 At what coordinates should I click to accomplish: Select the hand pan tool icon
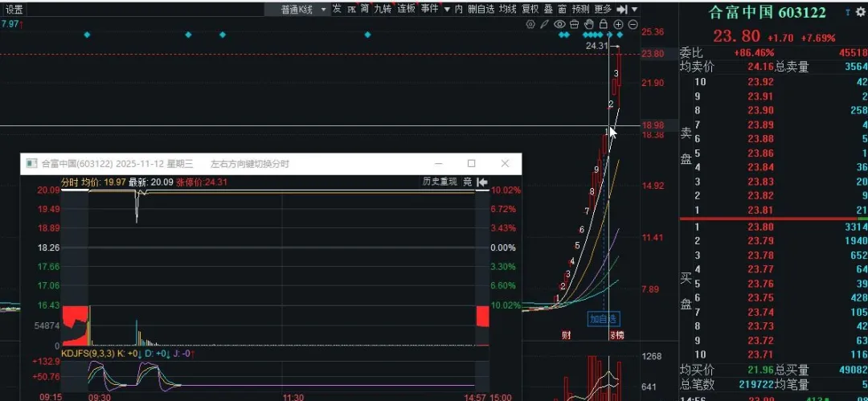[589, 24]
